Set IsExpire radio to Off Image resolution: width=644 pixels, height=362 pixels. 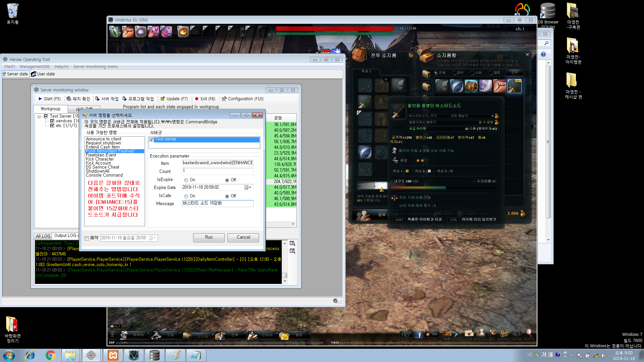click(x=227, y=180)
